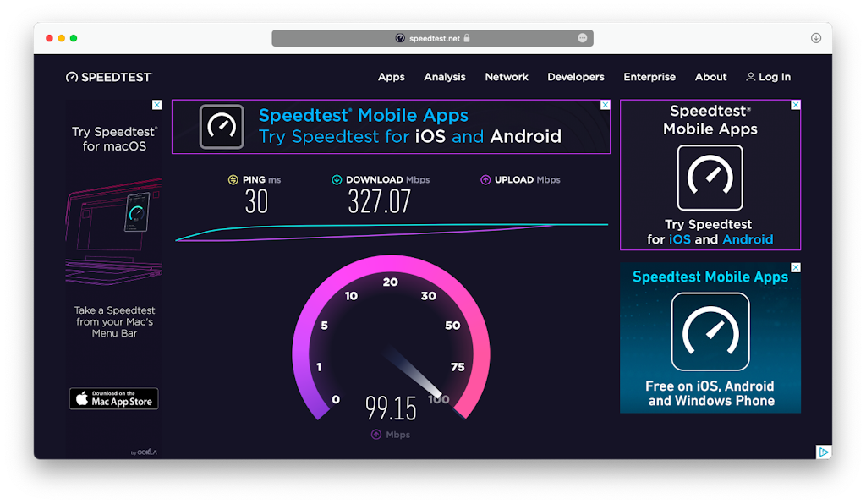866x504 pixels.
Task: Click the page options ellipsis in address bar
Action: coord(583,38)
